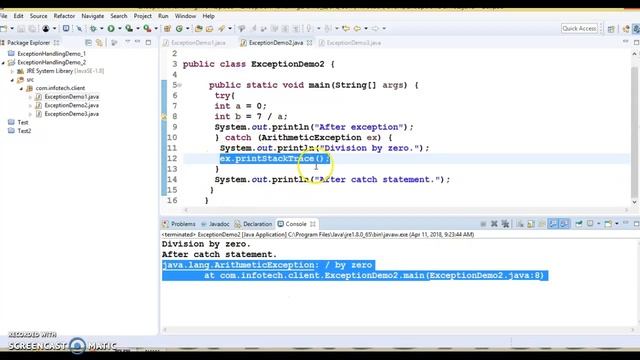The width and height of the screenshot is (640, 360).
Task: Collapse the com.infotech.client package node
Action: pyautogui.click(x=21, y=88)
